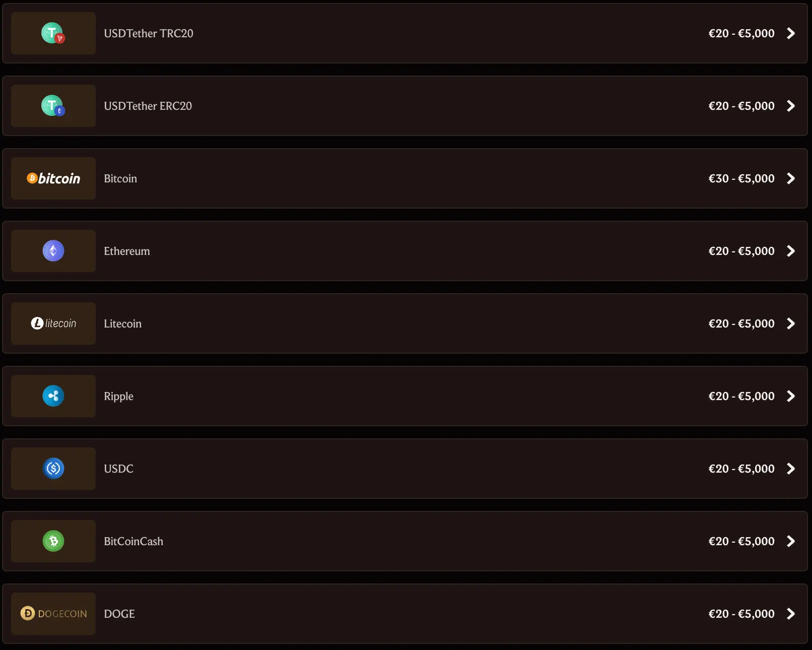This screenshot has height=650, width=812.
Task: Open the USDC row chevron arrow
Action: 791,469
